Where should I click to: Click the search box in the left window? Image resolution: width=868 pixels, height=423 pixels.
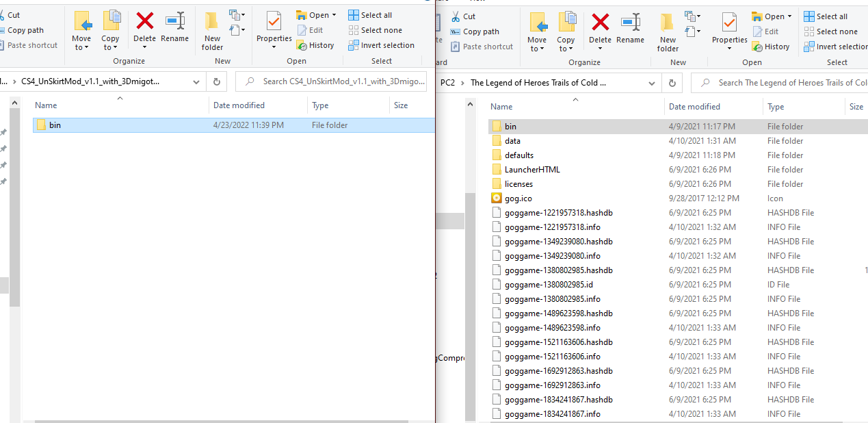pos(332,81)
